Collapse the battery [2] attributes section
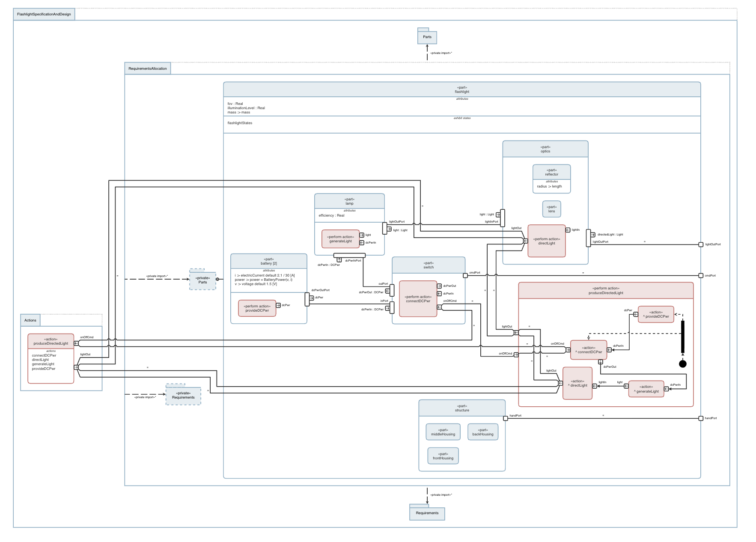 [269, 271]
